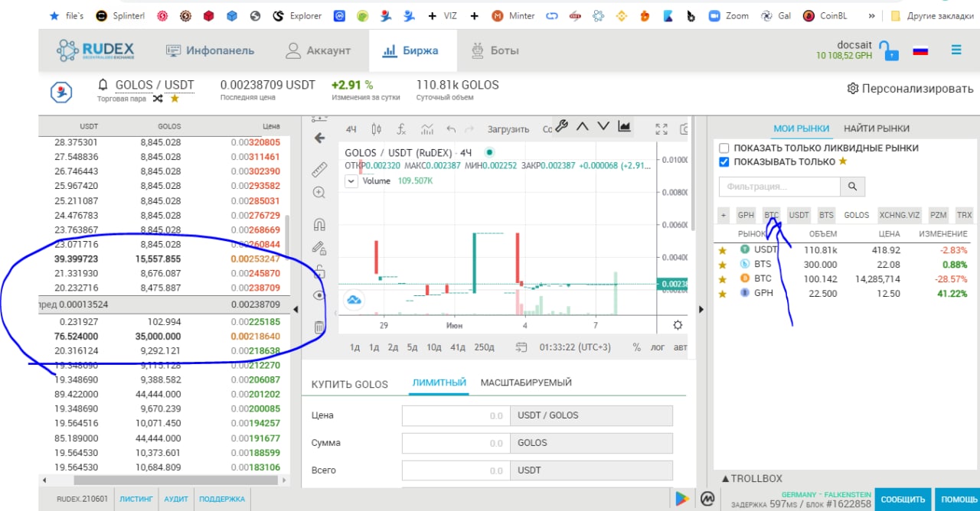Viewport: 980px width, 511px height.
Task: Click the trash remove drawings icon
Action: (x=320, y=327)
